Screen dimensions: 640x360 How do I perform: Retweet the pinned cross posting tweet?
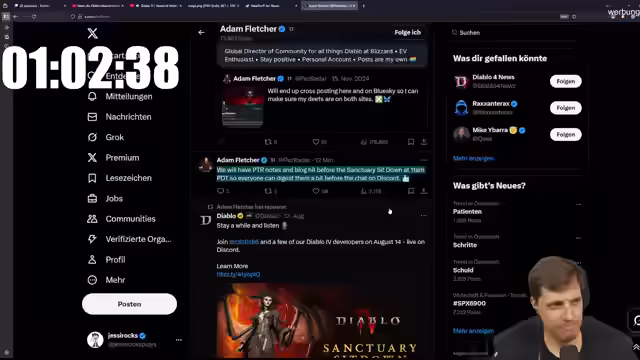point(271,142)
